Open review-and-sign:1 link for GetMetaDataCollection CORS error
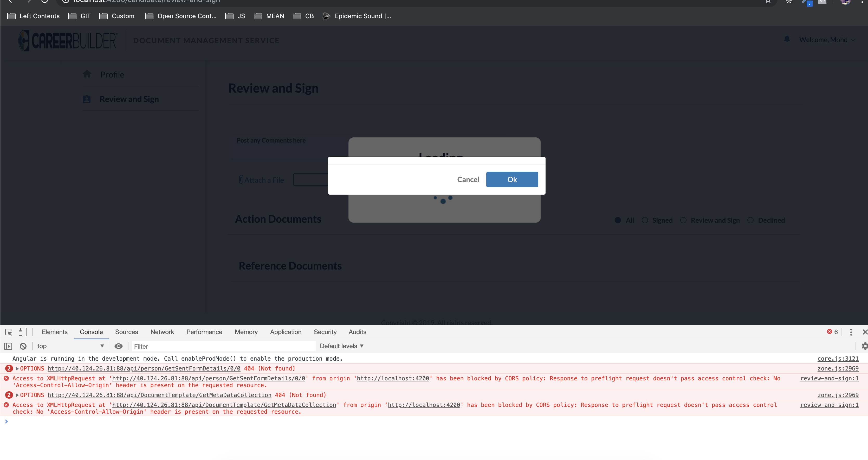The width and height of the screenshot is (868, 460). 829,405
